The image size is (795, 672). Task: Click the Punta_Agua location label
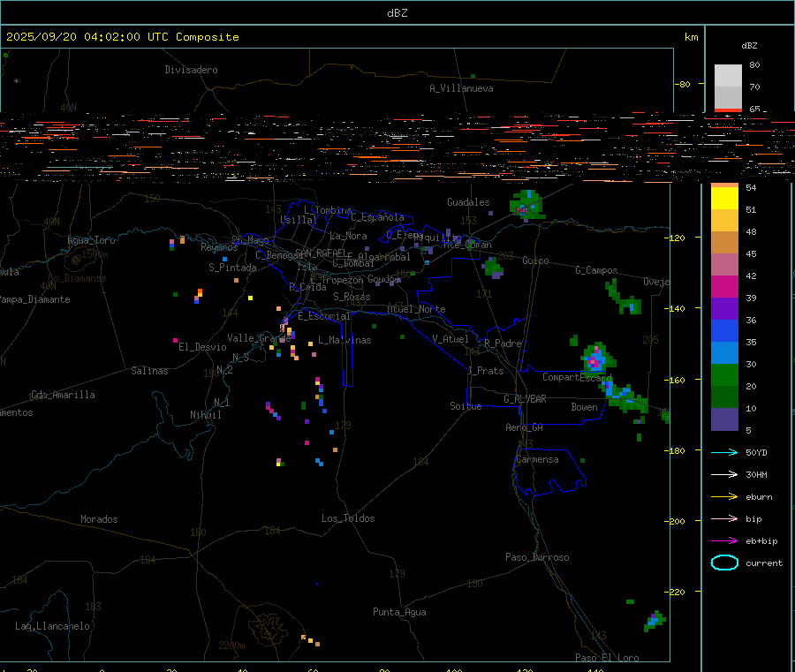click(399, 612)
